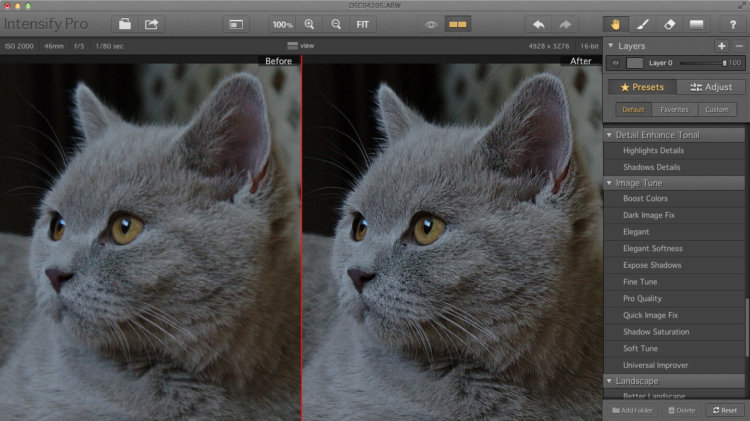This screenshot has height=421, width=750.
Task: Apply the Universal Improver preset
Action: 674,366
